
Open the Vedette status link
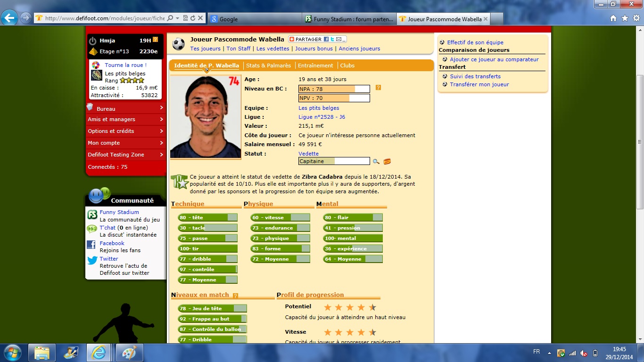[308, 154]
